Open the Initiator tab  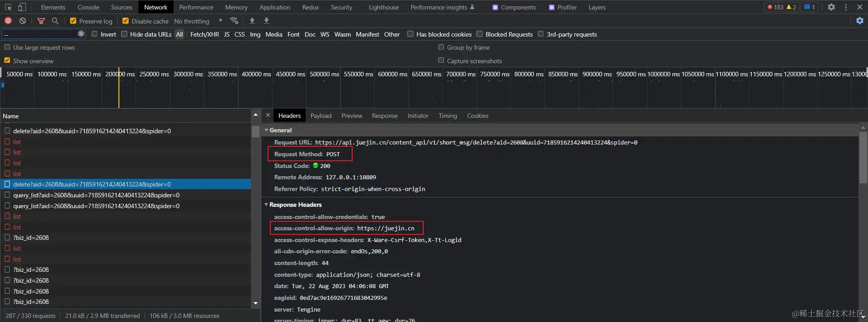point(418,116)
